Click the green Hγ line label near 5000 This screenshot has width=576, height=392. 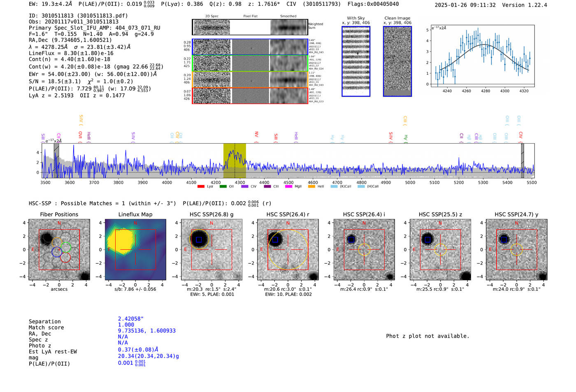point(406,137)
